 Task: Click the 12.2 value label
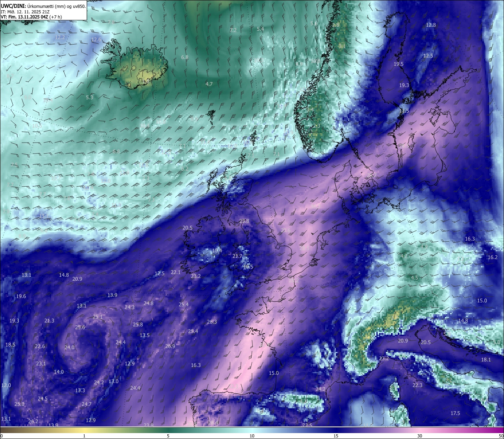60,37
